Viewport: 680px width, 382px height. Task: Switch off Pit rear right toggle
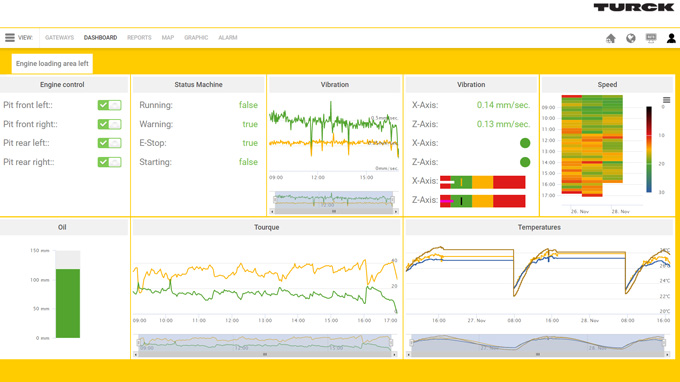coord(109,162)
